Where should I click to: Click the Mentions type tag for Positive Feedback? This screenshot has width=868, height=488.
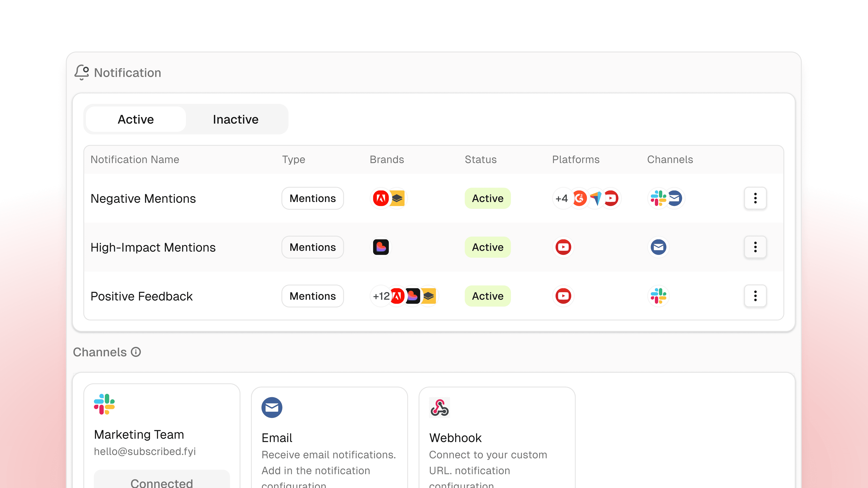[312, 296]
